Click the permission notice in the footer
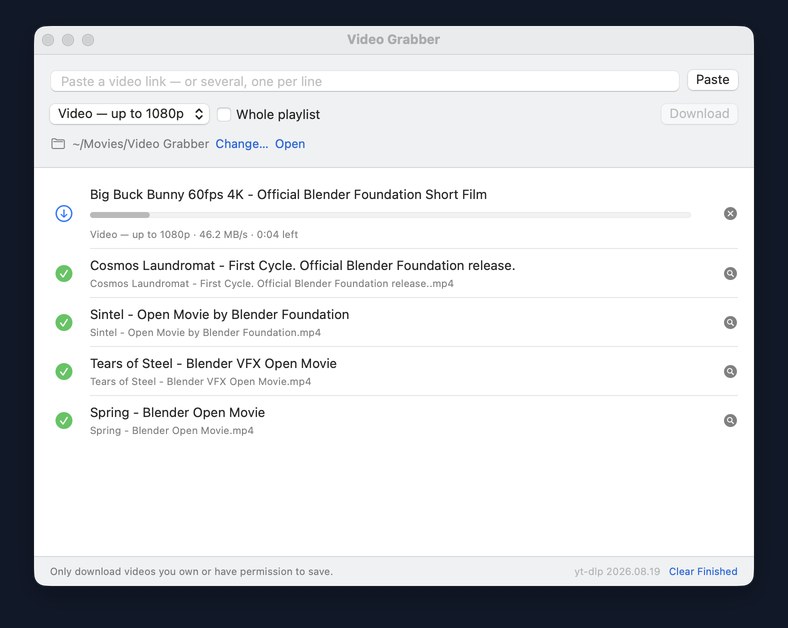 191,572
